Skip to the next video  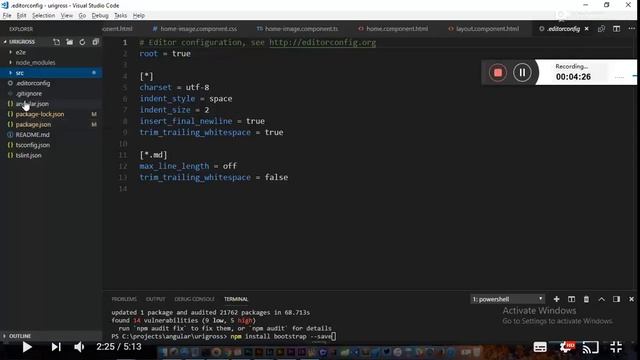(x=56, y=347)
